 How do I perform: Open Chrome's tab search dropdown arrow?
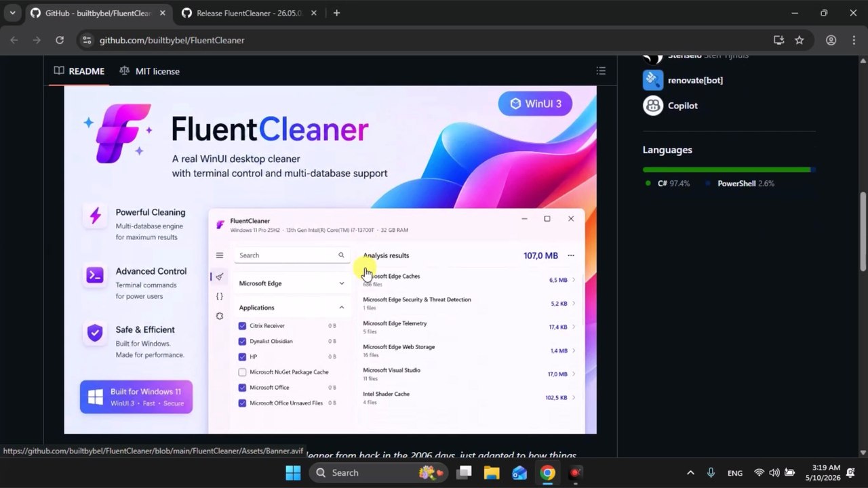[12, 13]
